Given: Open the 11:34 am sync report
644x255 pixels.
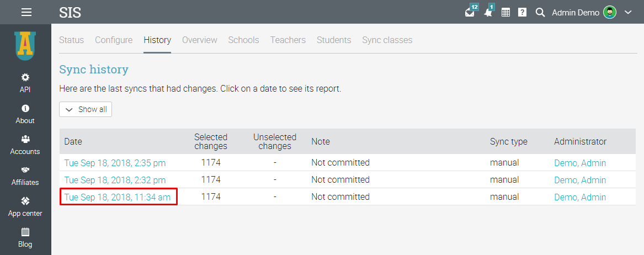Looking at the screenshot, I should tap(118, 197).
